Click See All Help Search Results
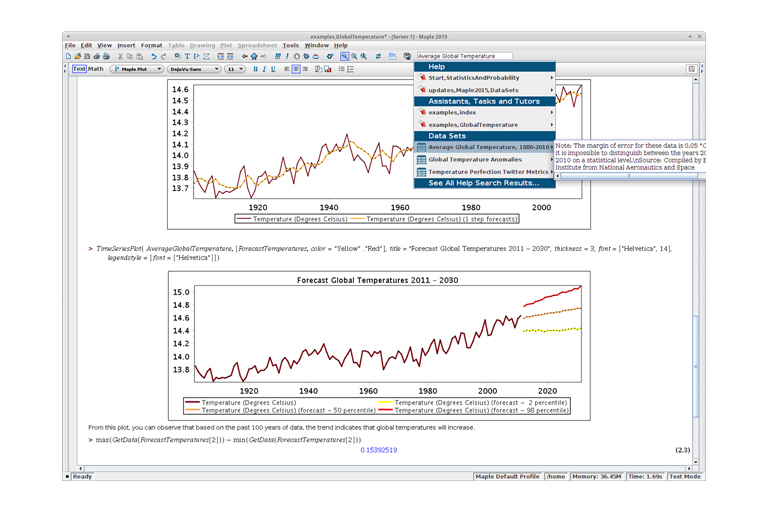Image resolution: width=768 pixels, height=512 pixels. point(483,183)
